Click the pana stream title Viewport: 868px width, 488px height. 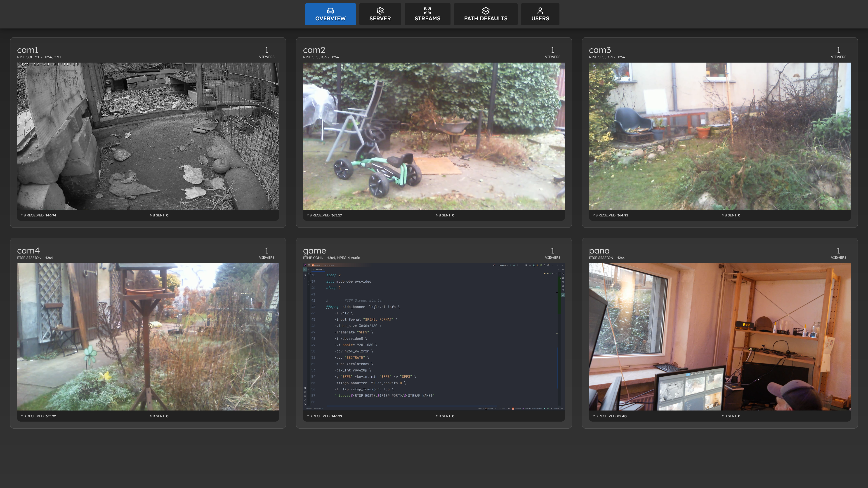coord(599,251)
